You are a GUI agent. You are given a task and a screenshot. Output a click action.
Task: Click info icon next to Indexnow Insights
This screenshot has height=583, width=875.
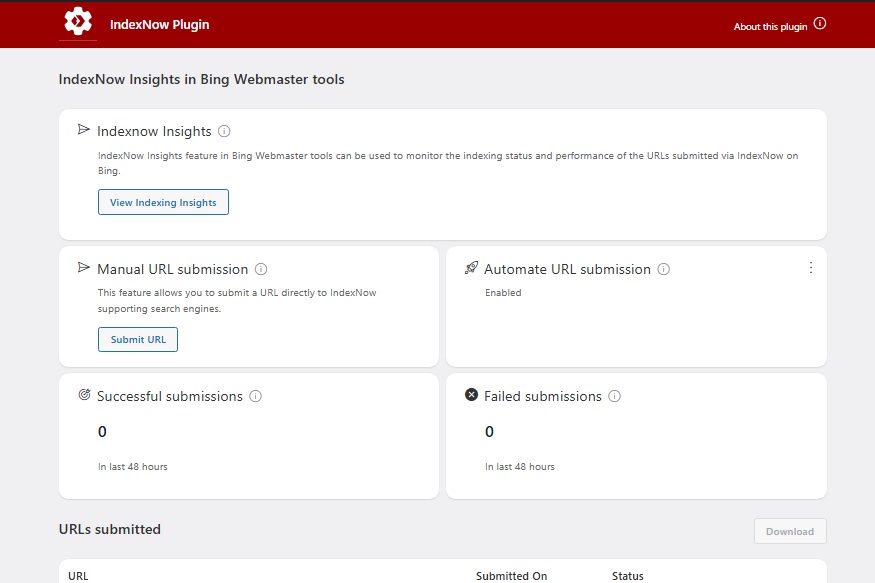[x=224, y=131]
